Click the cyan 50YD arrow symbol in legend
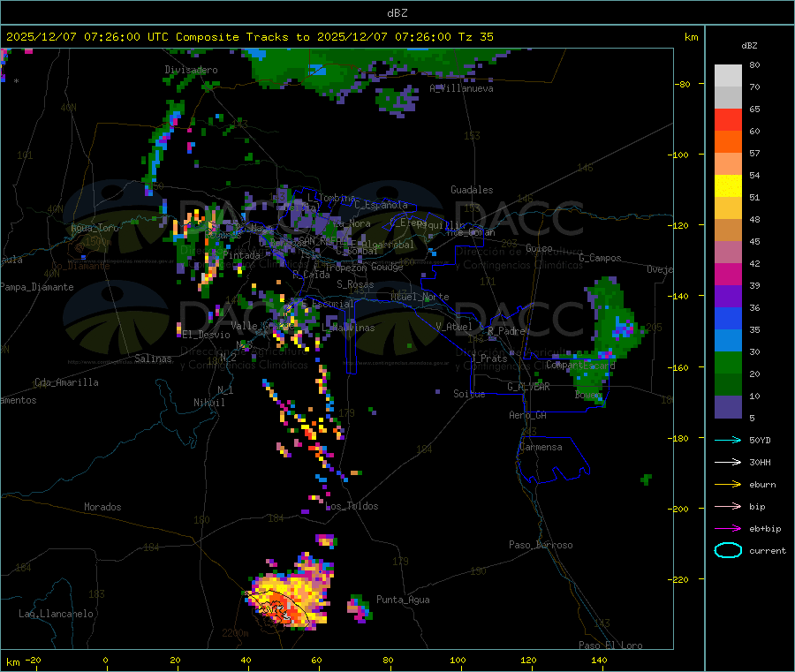The width and height of the screenshot is (795, 672). [728, 440]
